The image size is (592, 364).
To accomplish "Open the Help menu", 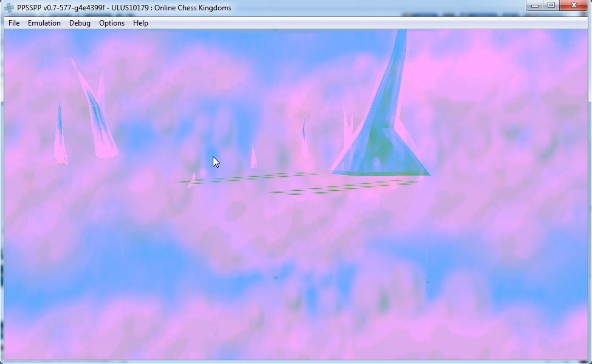I will [140, 23].
